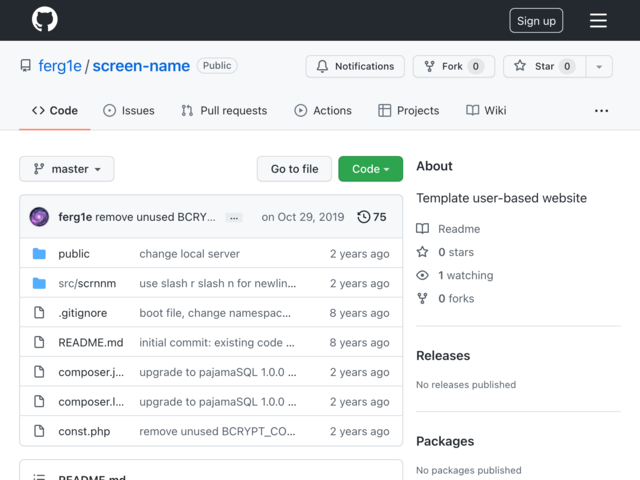This screenshot has width=640, height=480.
Task: Open the green Code dropdown button
Action: [x=371, y=169]
